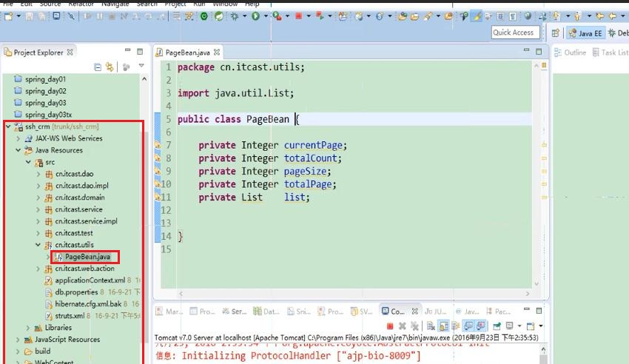Toggle Show Whitespace Characters paragraph icon
Viewport: 629px width, 364px height.
click(513, 16)
